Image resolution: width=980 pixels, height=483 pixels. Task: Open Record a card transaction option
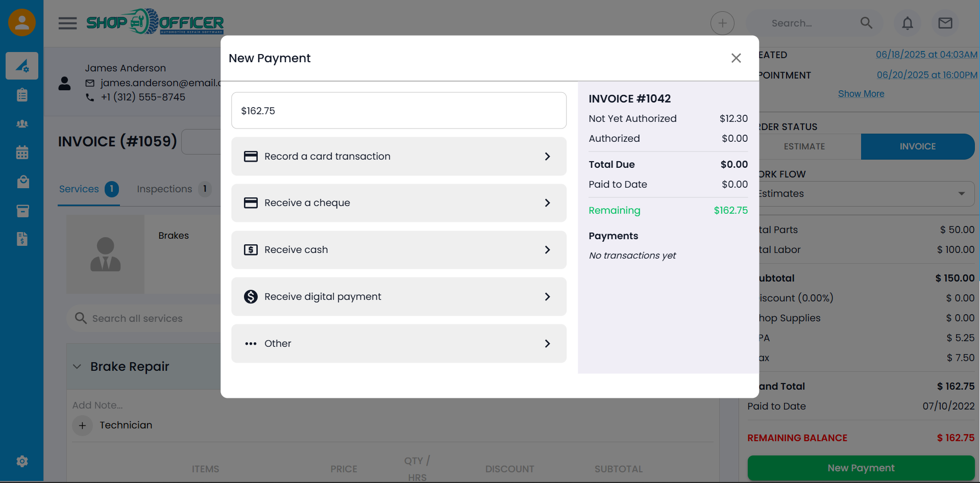pyautogui.click(x=398, y=157)
